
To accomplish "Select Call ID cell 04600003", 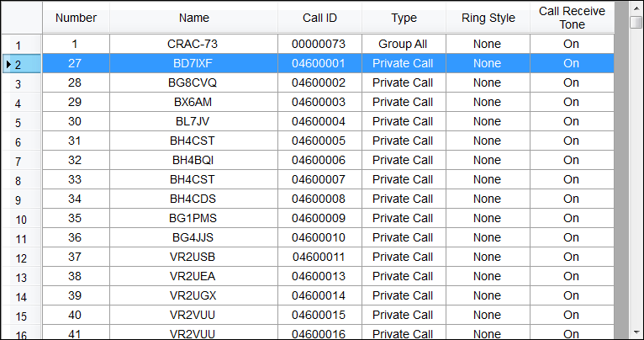I will (x=319, y=102).
